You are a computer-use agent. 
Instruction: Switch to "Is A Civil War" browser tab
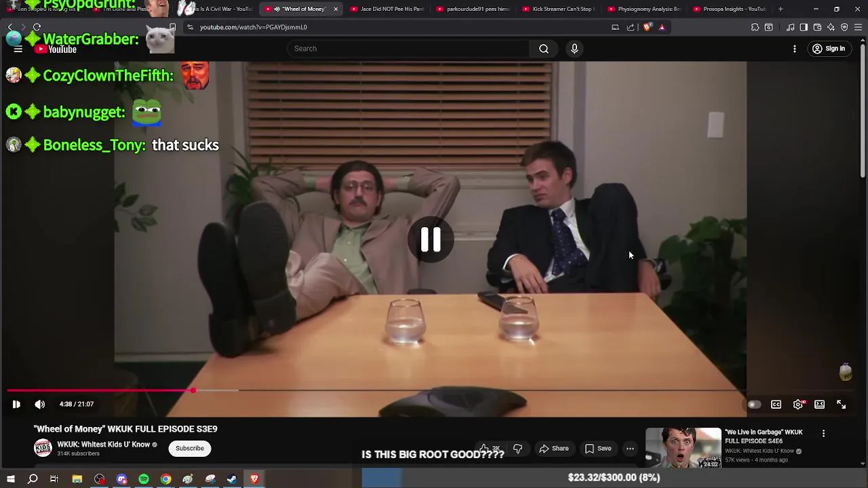tap(219, 9)
